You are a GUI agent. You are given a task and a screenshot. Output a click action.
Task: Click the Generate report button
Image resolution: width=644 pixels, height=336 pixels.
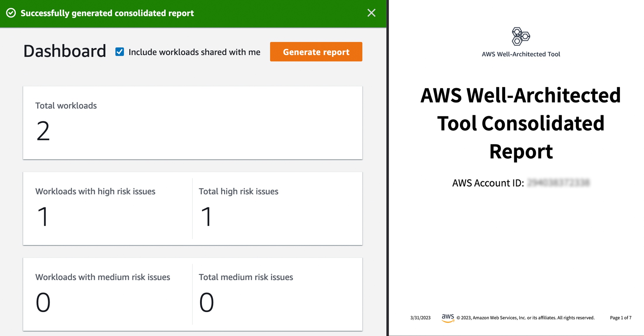click(x=316, y=52)
